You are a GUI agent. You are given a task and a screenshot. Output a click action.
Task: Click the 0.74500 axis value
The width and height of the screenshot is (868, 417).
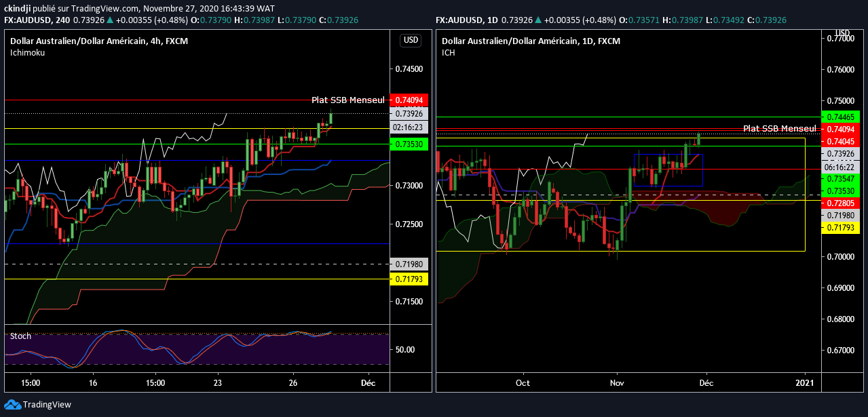point(409,69)
